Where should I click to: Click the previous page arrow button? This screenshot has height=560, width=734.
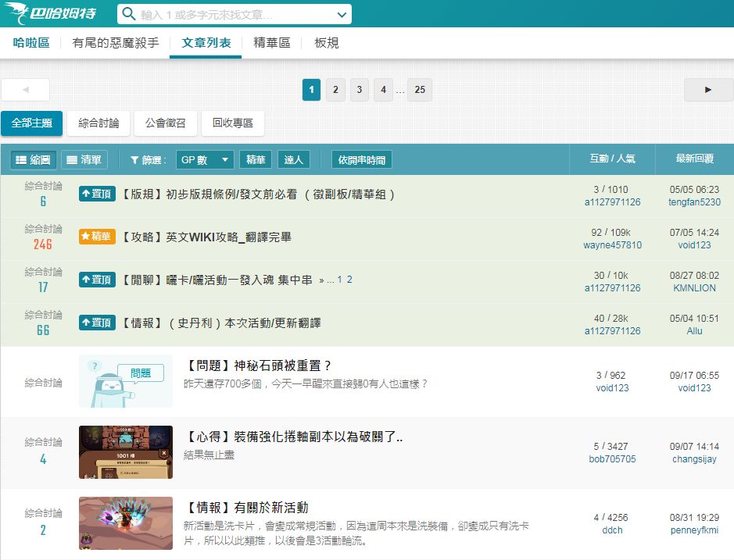(25, 90)
